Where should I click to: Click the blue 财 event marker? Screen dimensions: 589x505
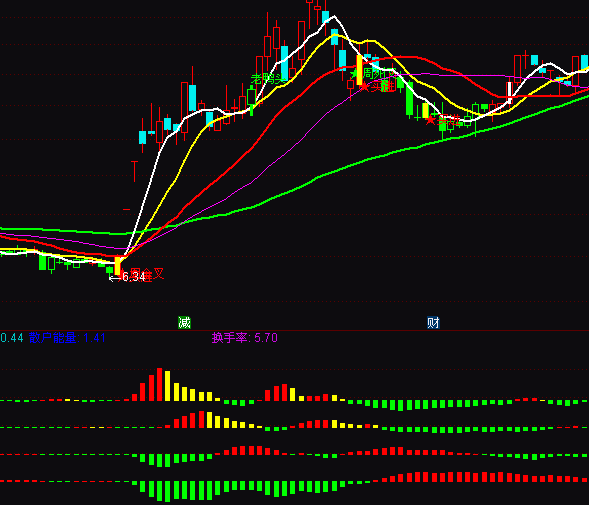click(433, 322)
